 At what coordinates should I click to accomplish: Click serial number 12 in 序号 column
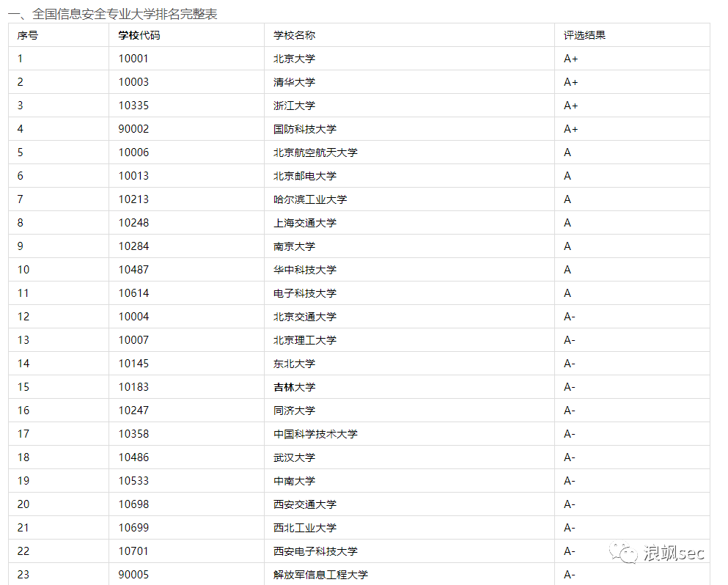pos(23,317)
